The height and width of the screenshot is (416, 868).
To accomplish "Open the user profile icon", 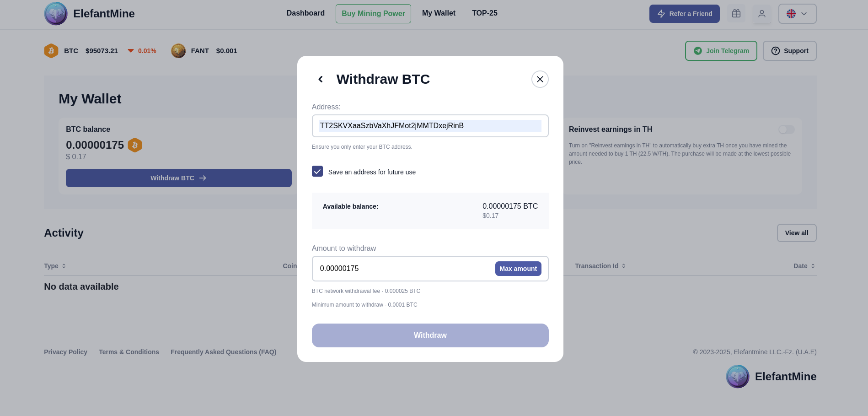I will pos(762,14).
